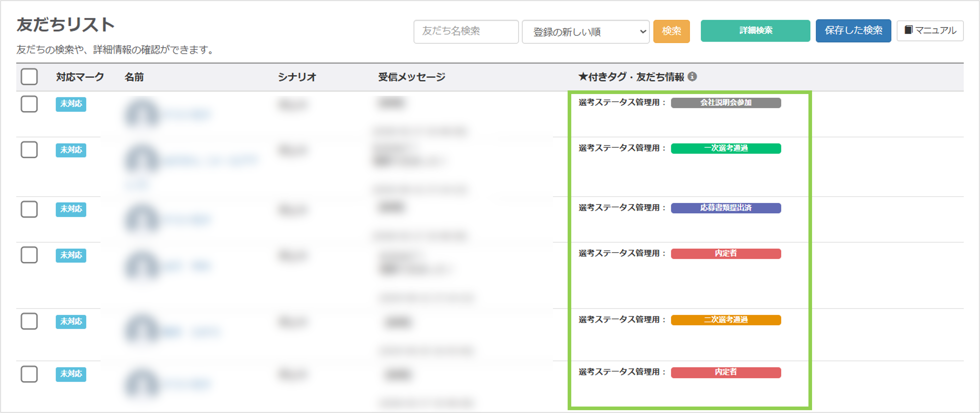
Task: Click the 対応マーク column header
Action: (80, 77)
